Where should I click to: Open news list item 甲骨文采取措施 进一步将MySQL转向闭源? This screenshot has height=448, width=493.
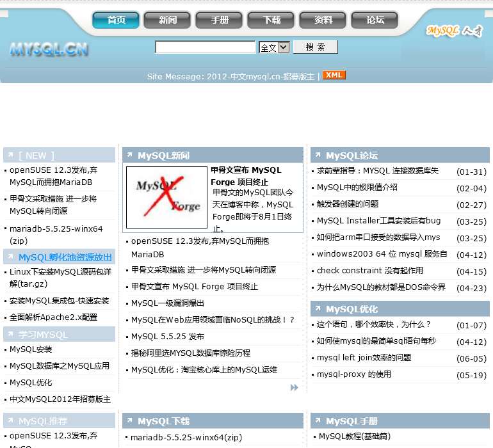[x=204, y=269]
